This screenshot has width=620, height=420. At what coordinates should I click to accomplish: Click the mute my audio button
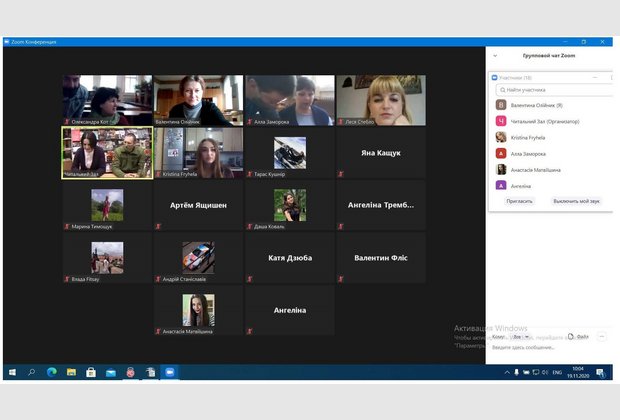577,201
